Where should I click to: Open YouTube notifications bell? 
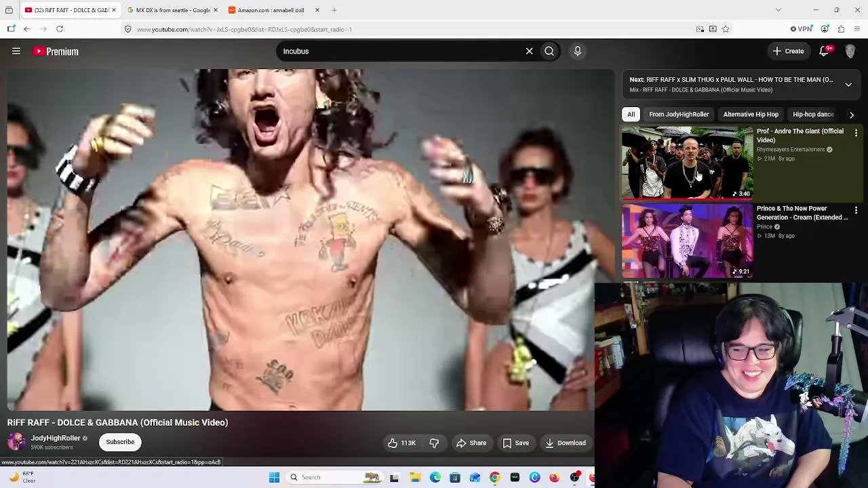[825, 51]
